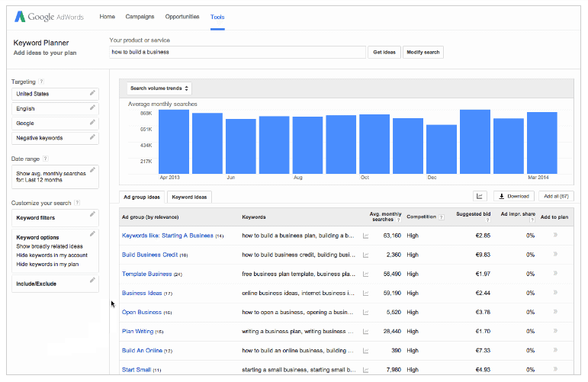Select the 63,160 monthly searches value
This screenshot has height=382, width=588.
(x=392, y=236)
